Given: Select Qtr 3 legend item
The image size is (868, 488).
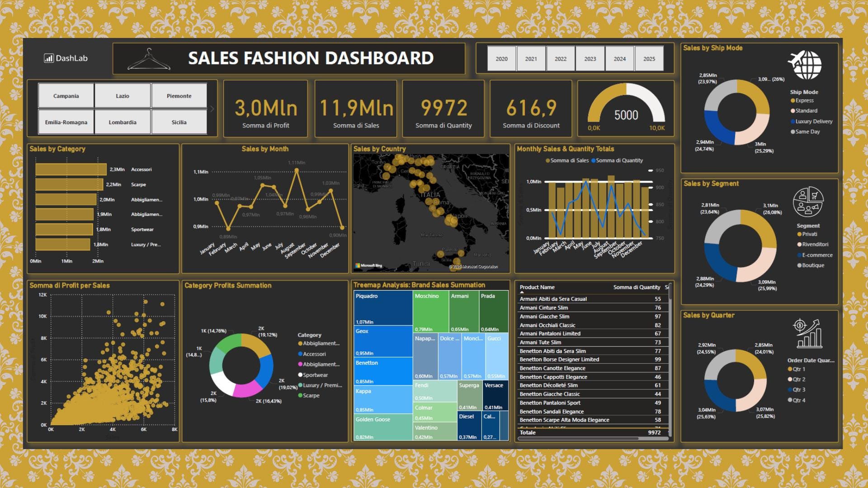Looking at the screenshot, I should (x=797, y=390).
